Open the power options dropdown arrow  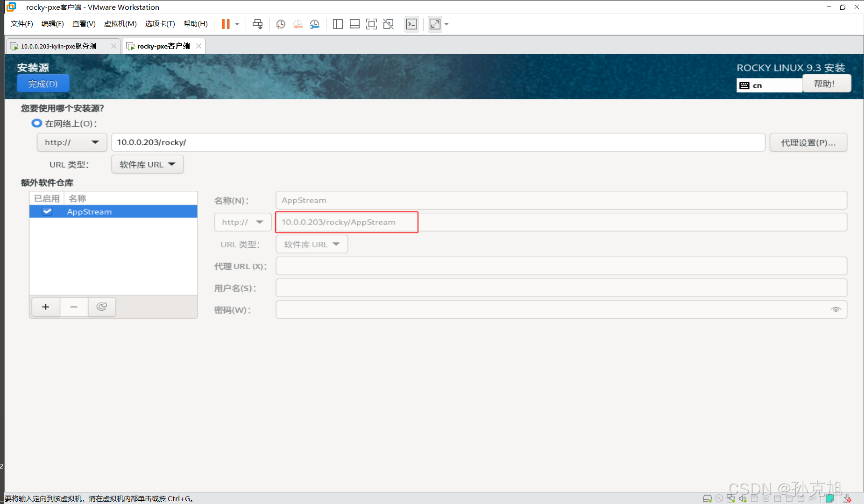click(x=237, y=24)
